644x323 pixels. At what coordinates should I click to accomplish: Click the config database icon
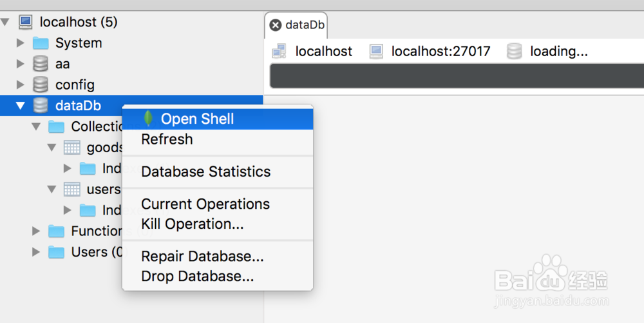(x=41, y=84)
